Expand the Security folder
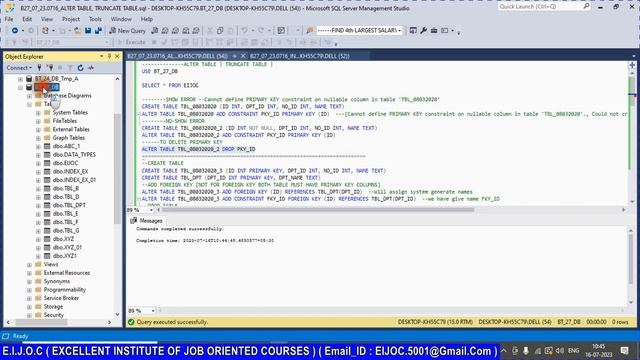 pyautogui.click(x=29, y=315)
